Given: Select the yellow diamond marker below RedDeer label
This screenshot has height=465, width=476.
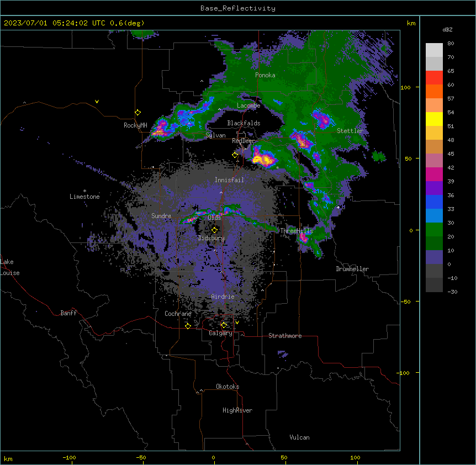Looking at the screenshot, I should point(235,155).
